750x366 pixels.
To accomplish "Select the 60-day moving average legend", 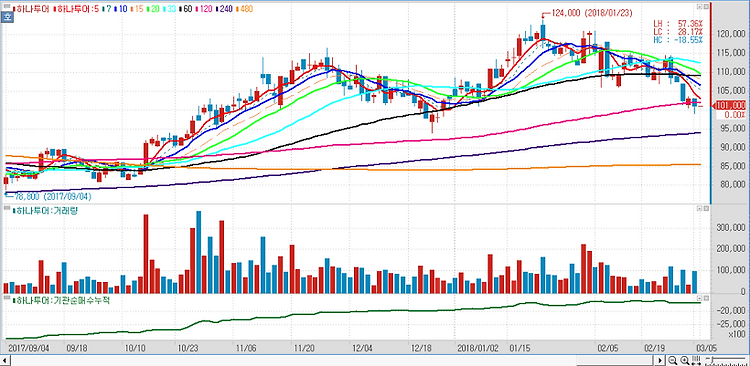I will 185,9.
